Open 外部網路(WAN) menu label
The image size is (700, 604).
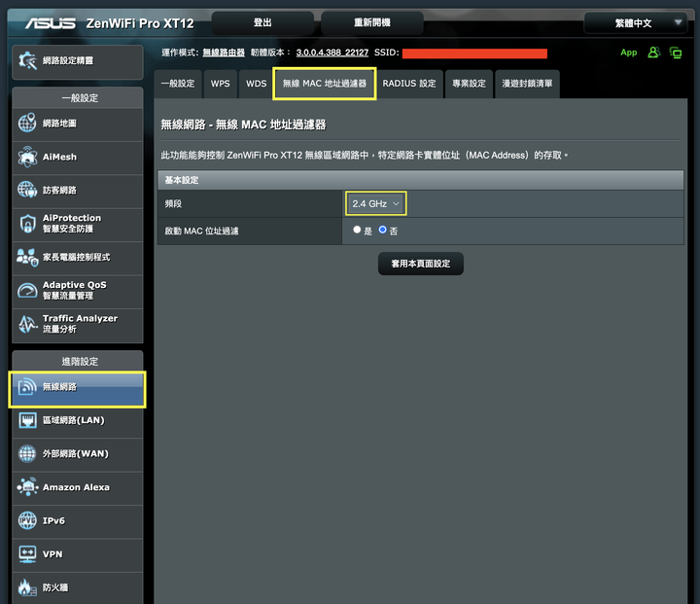pyautogui.click(x=76, y=454)
